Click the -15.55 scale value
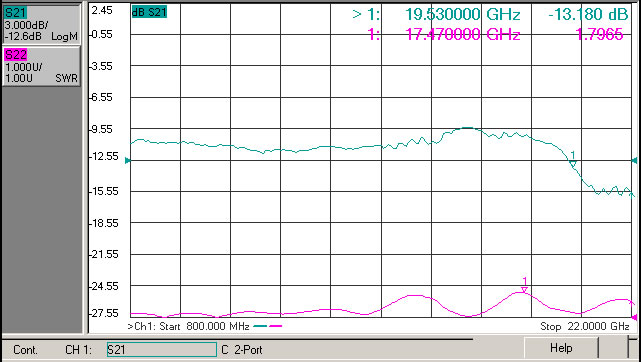The image size is (641, 362). (x=103, y=191)
